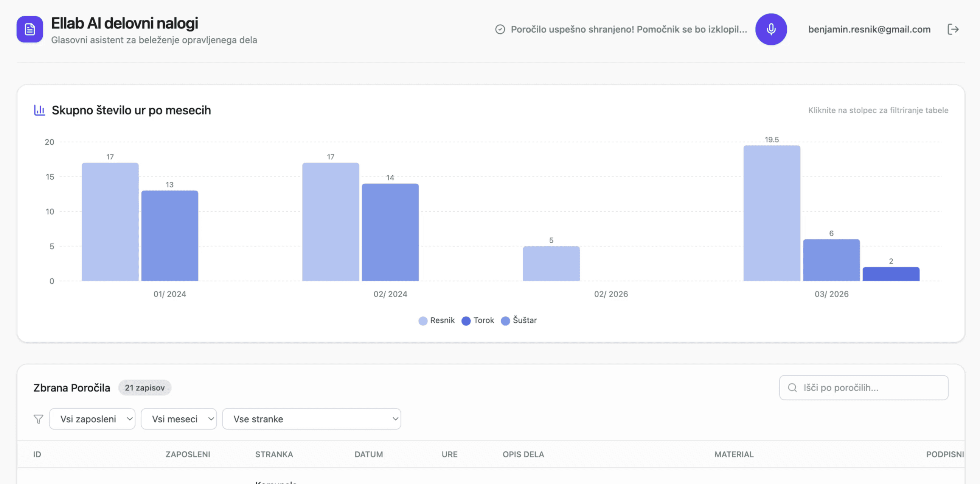Image resolution: width=980 pixels, height=484 pixels.
Task: Click the funnel filter icon
Action: [x=39, y=419]
